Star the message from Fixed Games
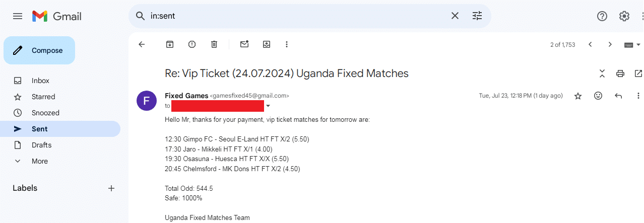The image size is (644, 223). coord(578,96)
